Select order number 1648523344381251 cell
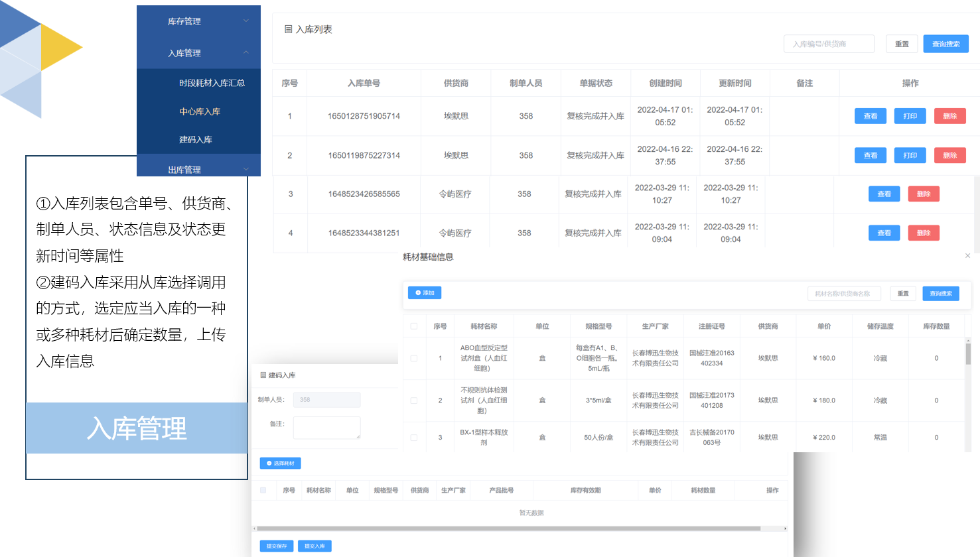Viewport: 980px width, 557px height. coord(364,233)
